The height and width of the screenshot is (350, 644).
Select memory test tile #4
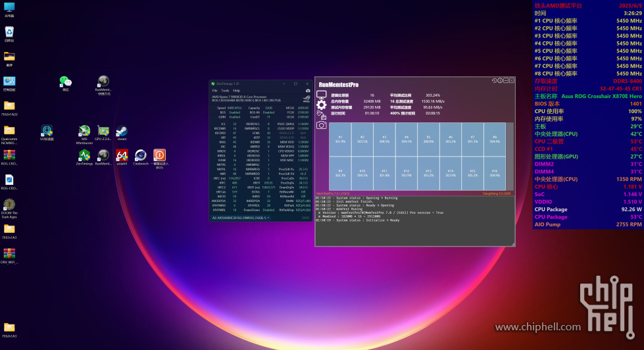(406, 139)
